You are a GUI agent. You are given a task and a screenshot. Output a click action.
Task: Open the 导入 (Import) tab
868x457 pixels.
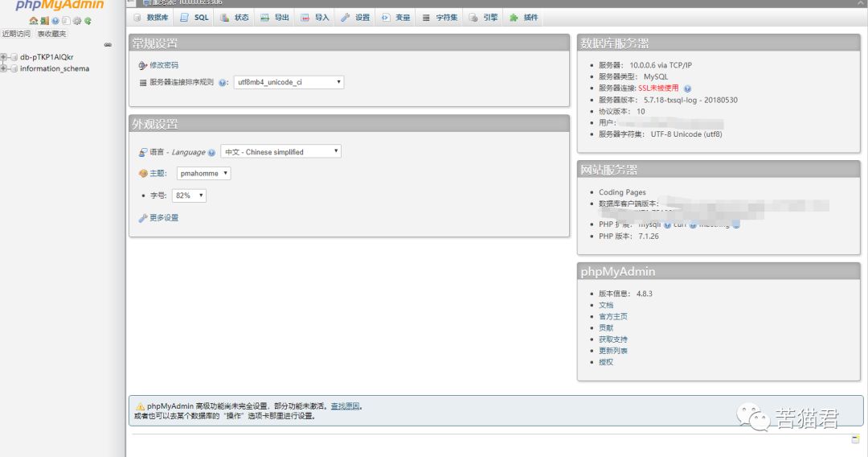point(315,18)
